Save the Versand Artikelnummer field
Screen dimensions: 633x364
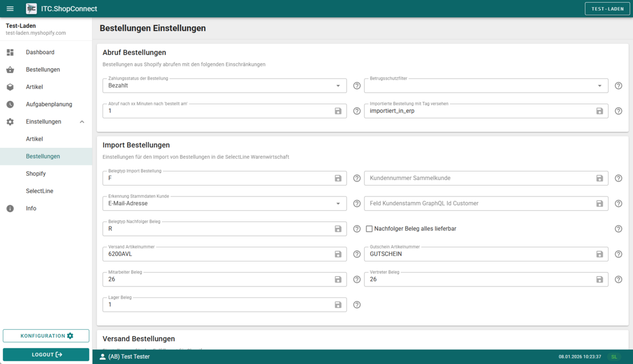[x=338, y=254]
